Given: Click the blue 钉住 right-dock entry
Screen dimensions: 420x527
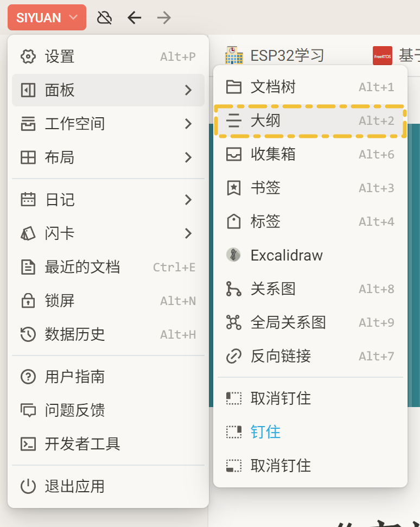Looking at the screenshot, I should click(x=310, y=432).
